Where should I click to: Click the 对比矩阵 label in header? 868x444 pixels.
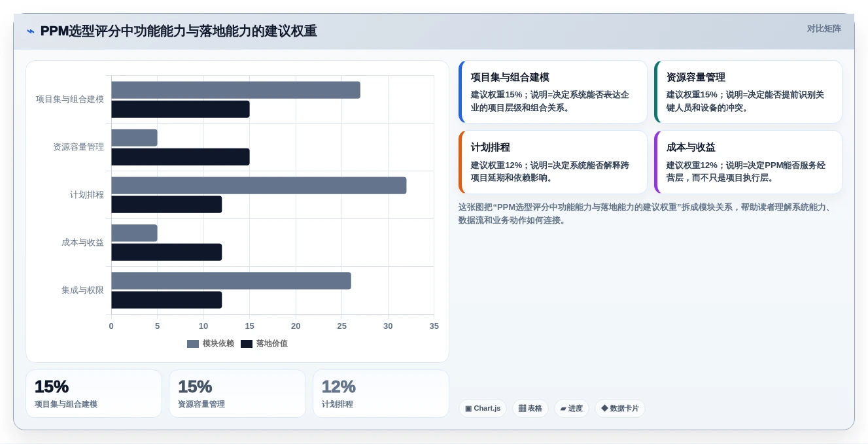(x=824, y=29)
